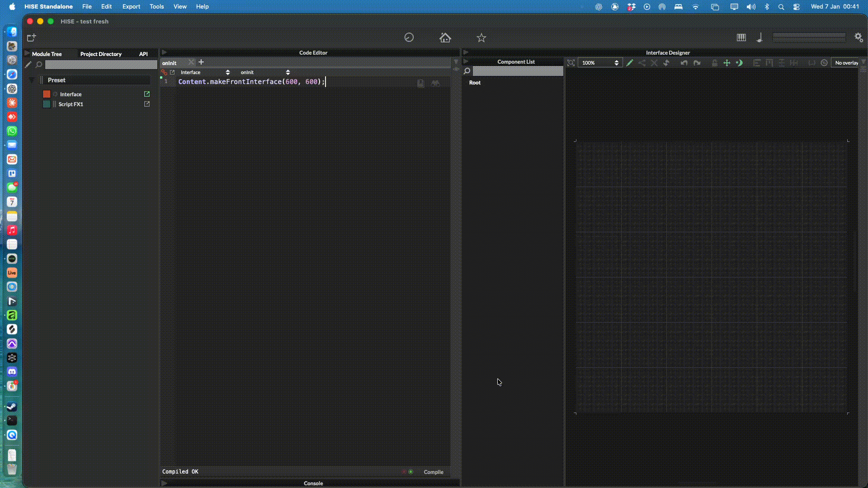Click the orange Interface color swatch
868x488 pixels.
tap(47, 94)
